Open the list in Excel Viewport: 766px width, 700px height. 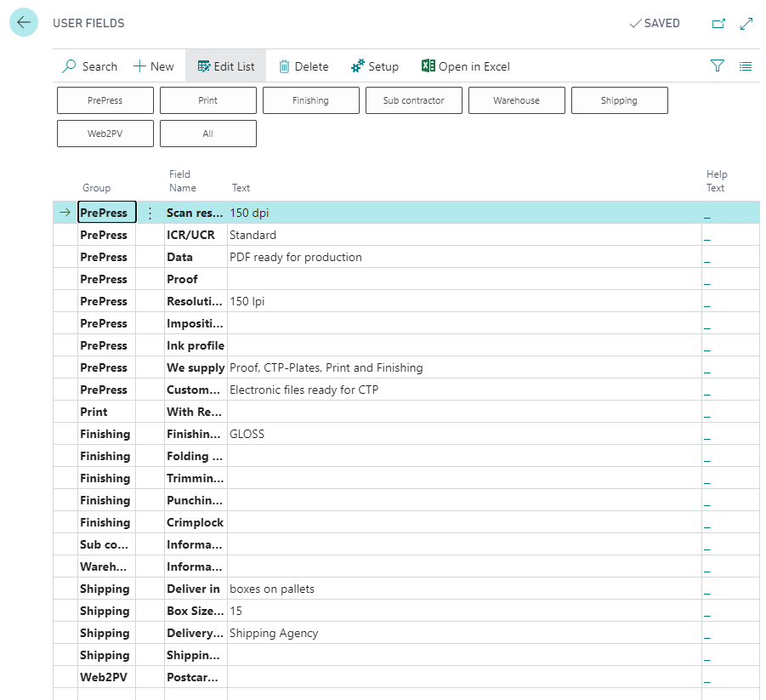click(466, 66)
